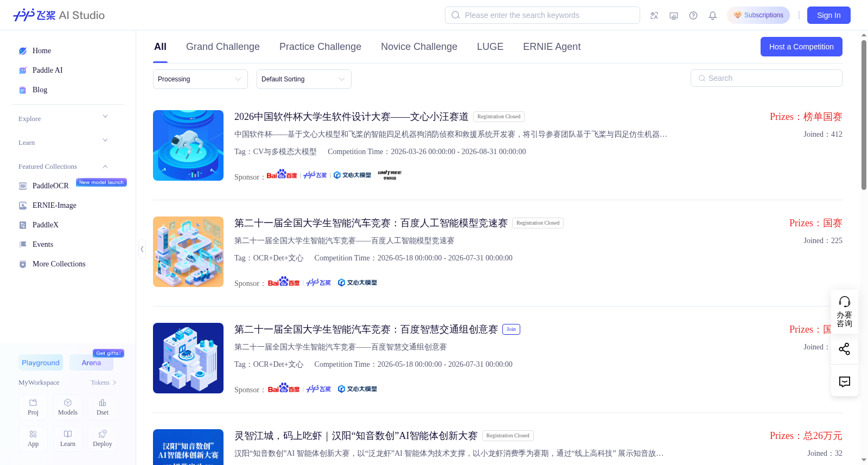The image size is (868, 465).
Task: Click the Events sidebar icon
Action: 23,245
